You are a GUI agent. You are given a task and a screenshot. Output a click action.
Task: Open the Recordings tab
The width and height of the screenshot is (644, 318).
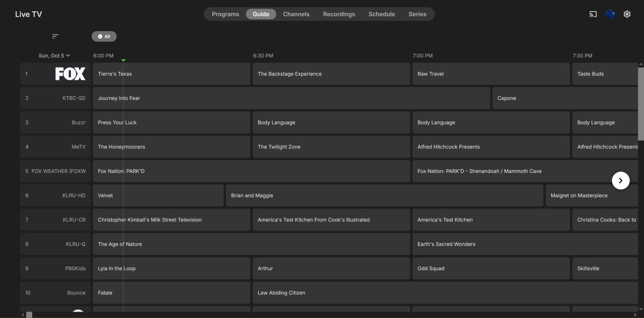(x=339, y=14)
